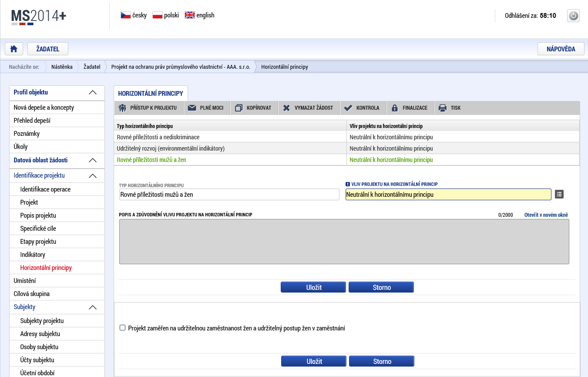Click Kopírovat in the toolbar
This screenshot has height=377, width=588.
[x=254, y=108]
